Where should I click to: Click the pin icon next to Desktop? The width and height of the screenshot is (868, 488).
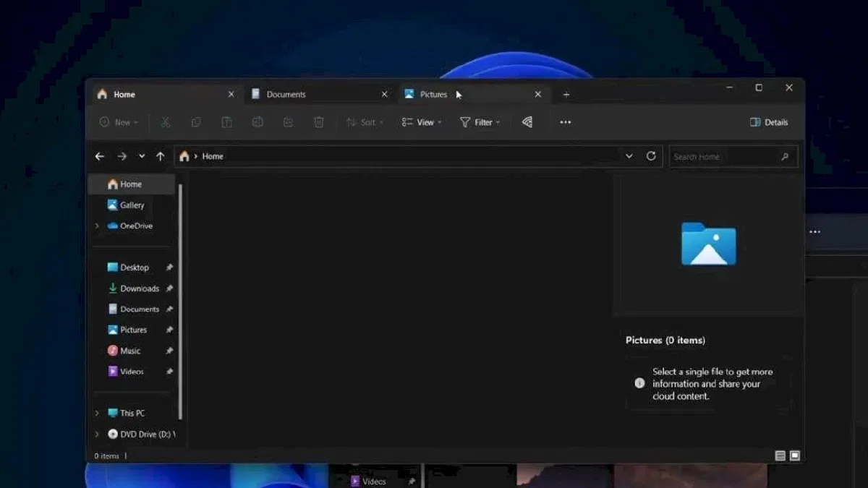point(169,267)
